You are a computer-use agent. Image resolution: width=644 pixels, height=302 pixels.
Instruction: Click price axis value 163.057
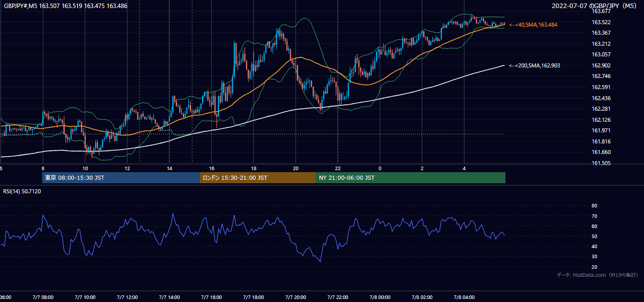(x=601, y=54)
